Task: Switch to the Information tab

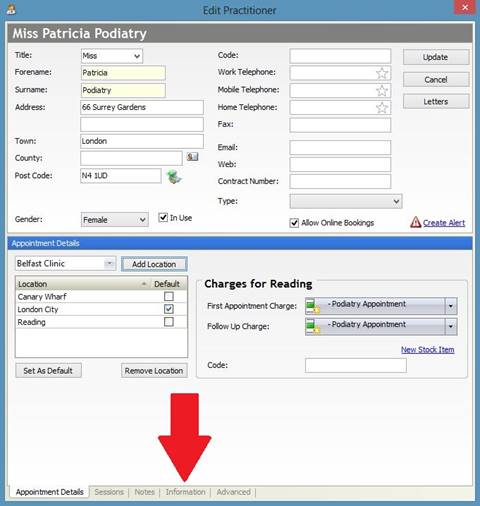Action: tap(185, 492)
